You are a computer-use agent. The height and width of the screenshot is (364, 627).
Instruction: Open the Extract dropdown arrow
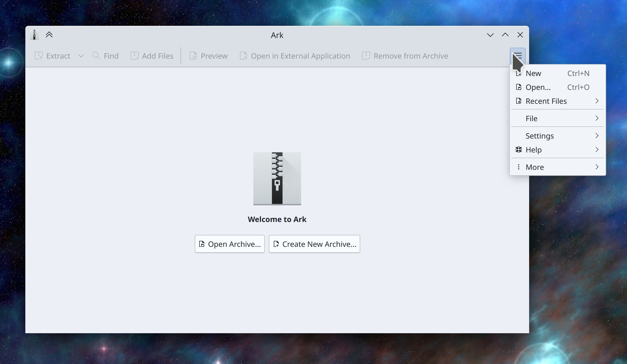click(x=81, y=56)
